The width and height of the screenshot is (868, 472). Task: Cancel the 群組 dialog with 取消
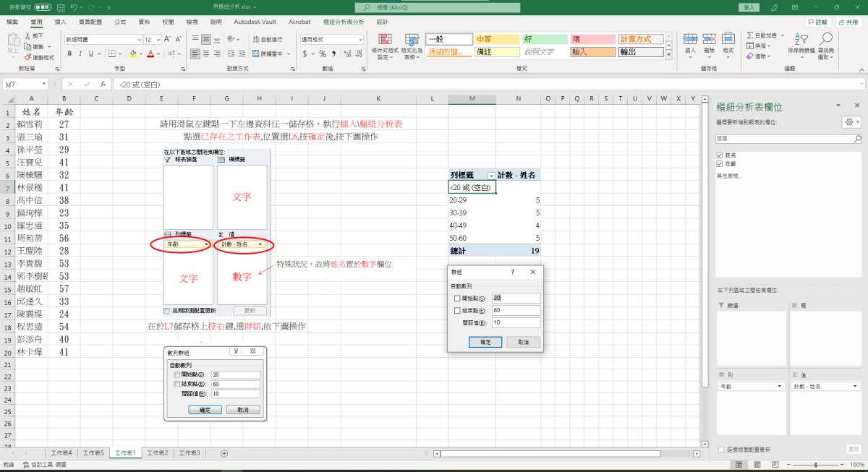coord(523,342)
